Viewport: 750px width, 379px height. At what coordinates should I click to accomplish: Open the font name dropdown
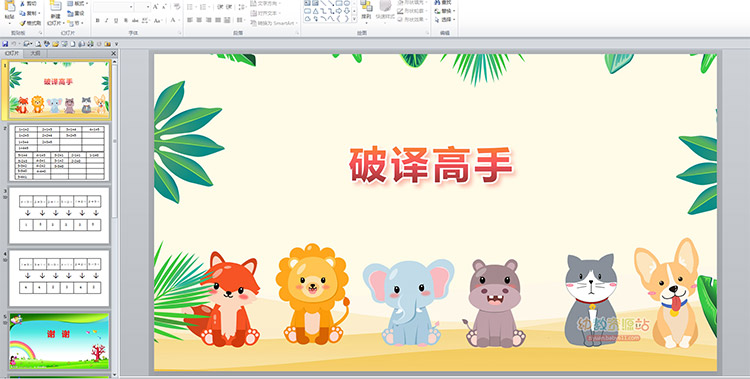click(131, 7)
